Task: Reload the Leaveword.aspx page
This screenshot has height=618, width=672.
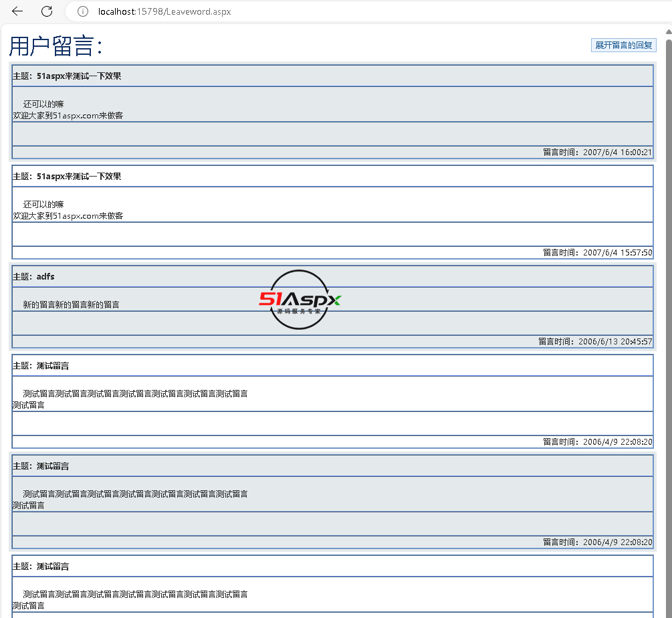Action: pyautogui.click(x=47, y=11)
